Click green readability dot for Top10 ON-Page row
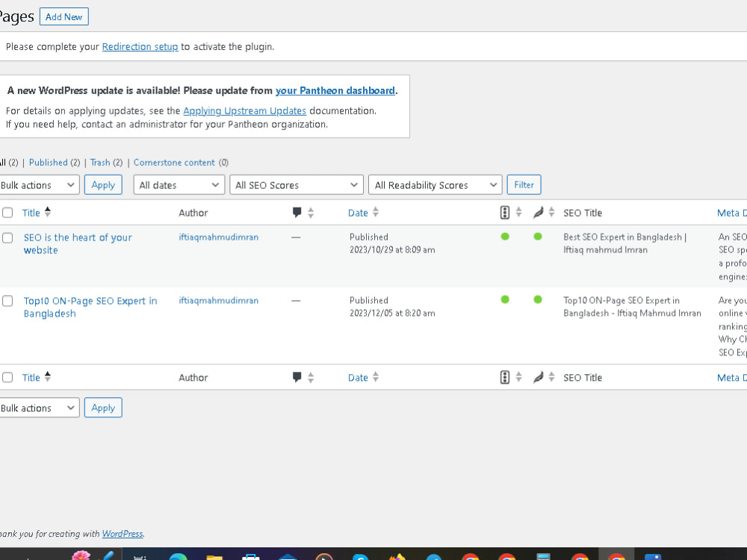 538,299
